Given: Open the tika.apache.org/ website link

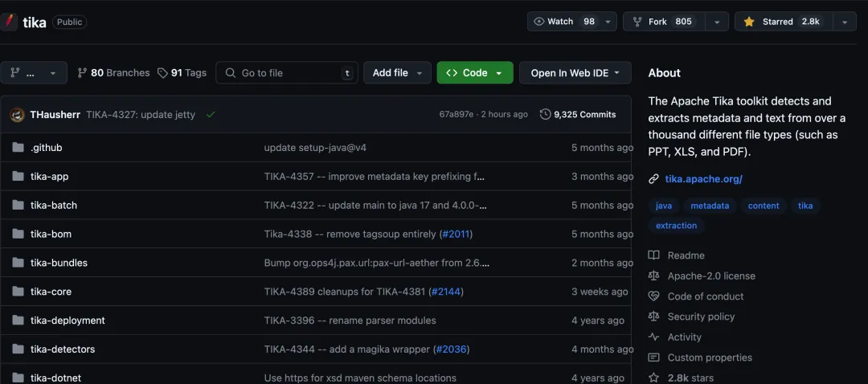Looking at the screenshot, I should click(703, 178).
